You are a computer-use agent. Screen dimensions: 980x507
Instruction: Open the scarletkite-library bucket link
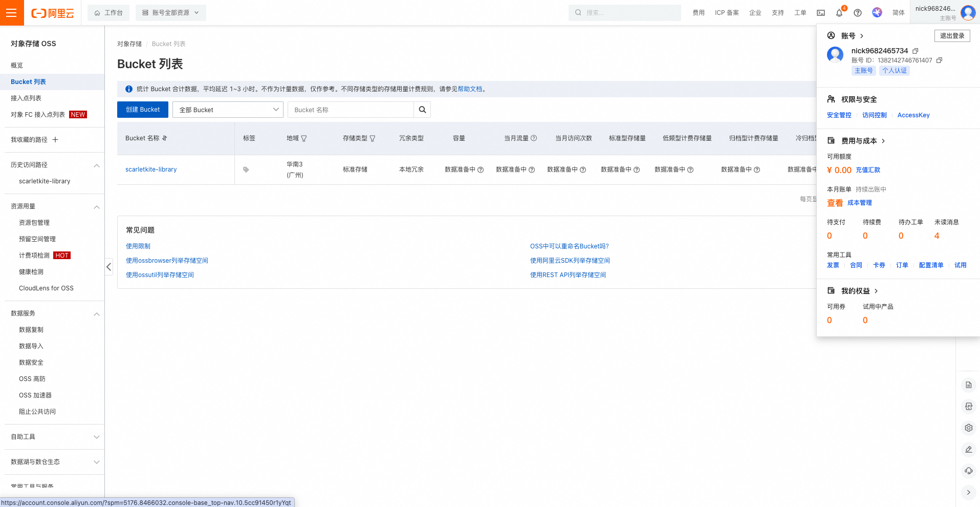pyautogui.click(x=151, y=170)
